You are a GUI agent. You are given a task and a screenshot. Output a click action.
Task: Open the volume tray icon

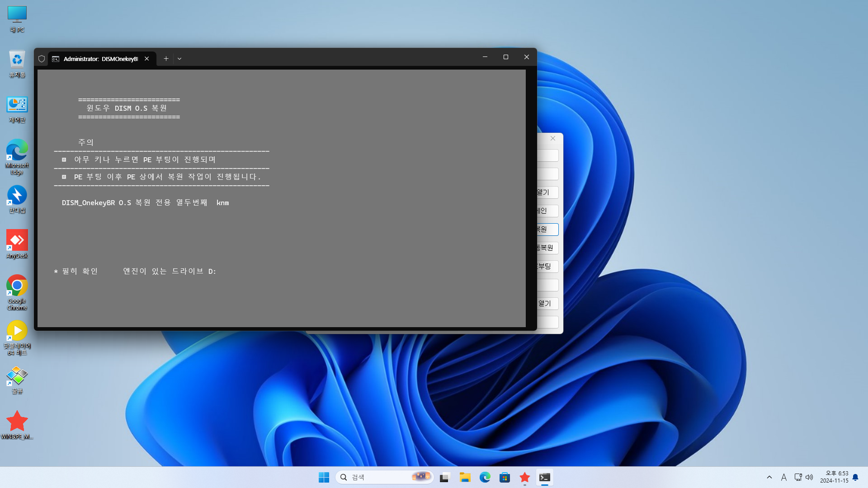tap(809, 477)
